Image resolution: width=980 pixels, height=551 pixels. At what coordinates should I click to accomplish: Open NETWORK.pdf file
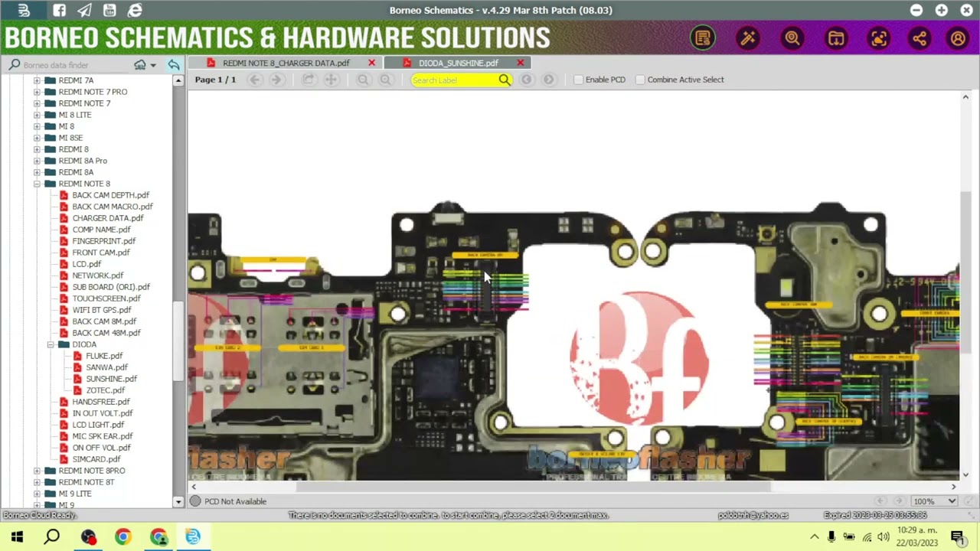tap(98, 275)
